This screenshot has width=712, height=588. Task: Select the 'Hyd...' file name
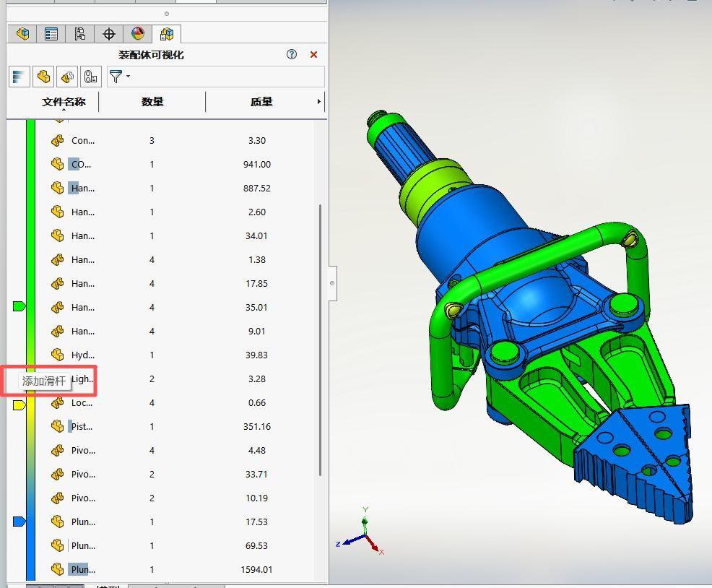tap(83, 355)
